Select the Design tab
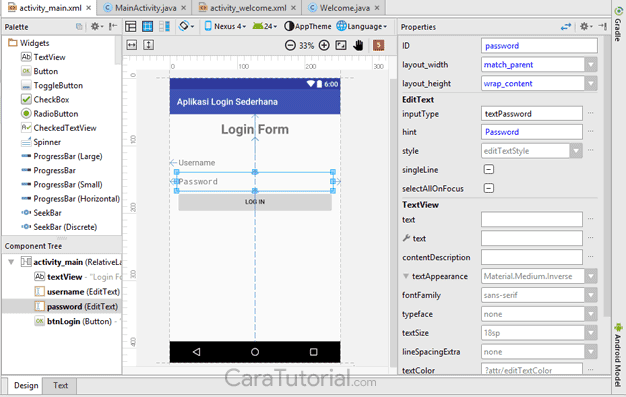The image size is (626, 397). [x=26, y=385]
